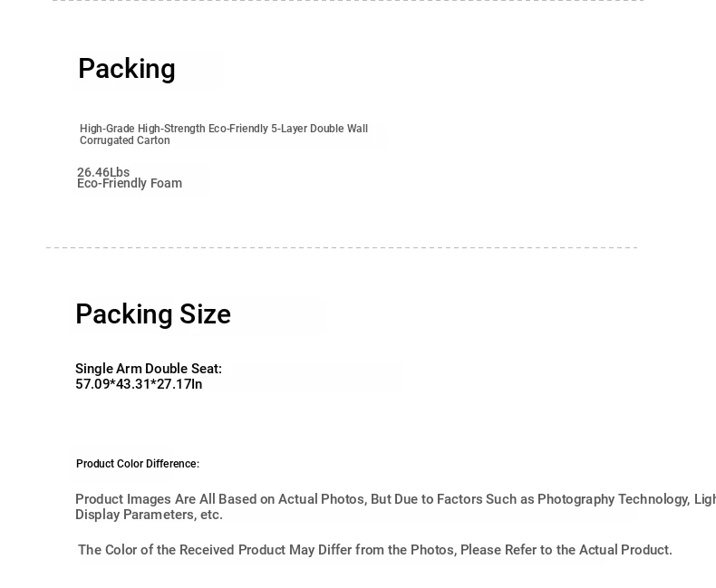716x588 pixels.
Task: Click the 26.46Lbs weight text
Action: pyautogui.click(x=103, y=172)
